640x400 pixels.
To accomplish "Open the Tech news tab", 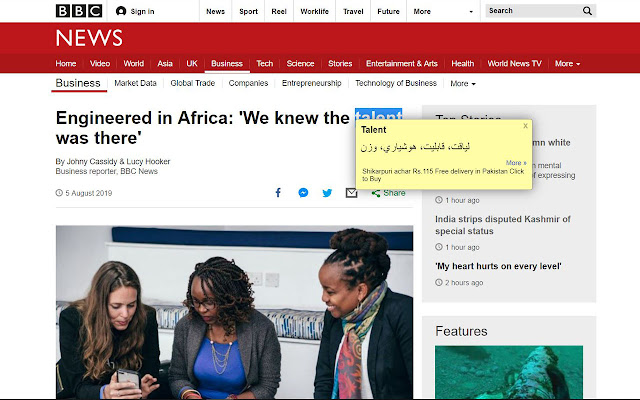I will (264, 64).
